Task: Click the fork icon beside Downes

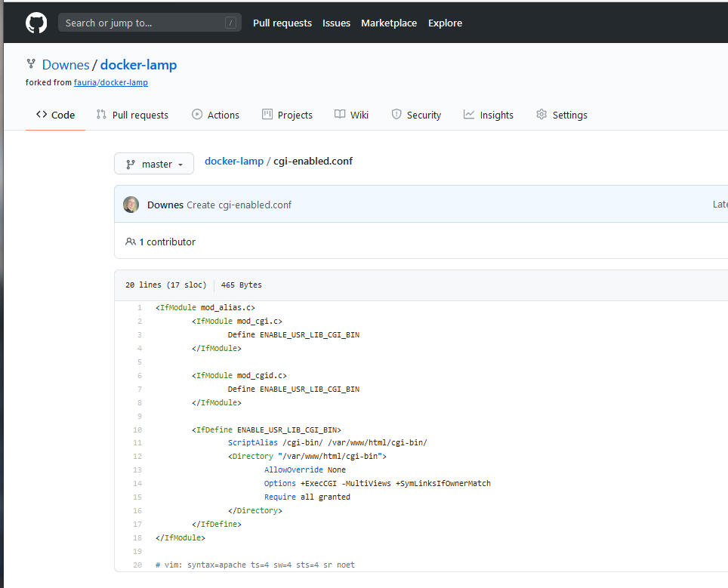Action: coord(31,63)
